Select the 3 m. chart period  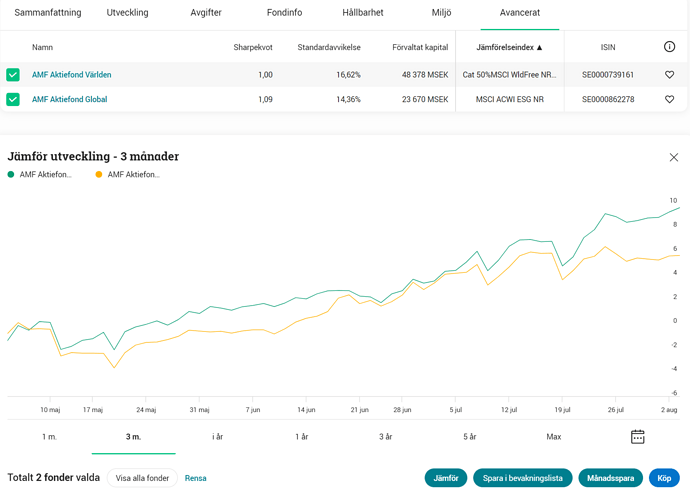click(x=133, y=437)
